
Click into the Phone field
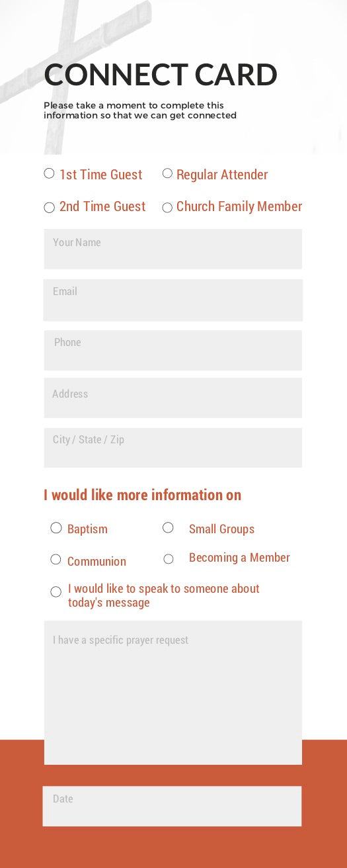point(173,350)
